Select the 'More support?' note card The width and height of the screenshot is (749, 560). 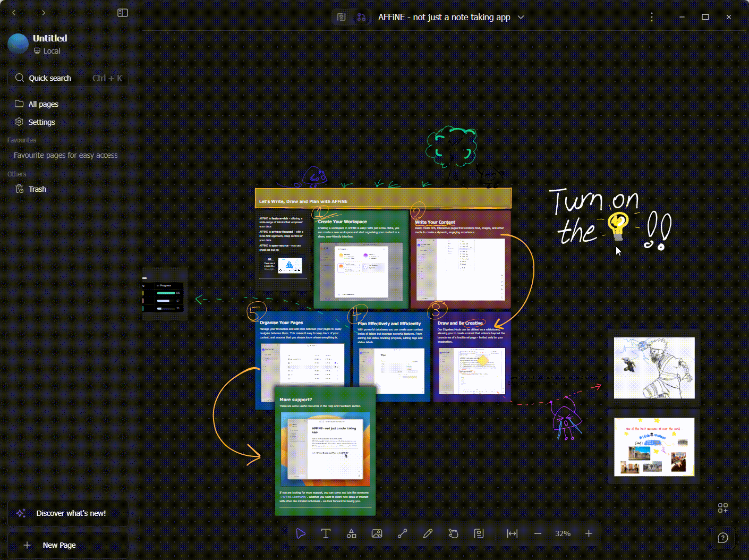(x=325, y=451)
